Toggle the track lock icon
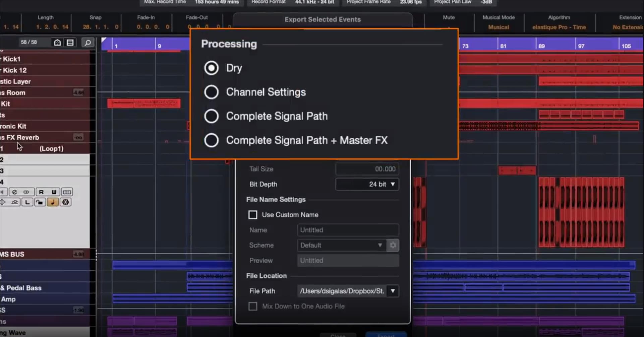This screenshot has height=337, width=644. tap(40, 202)
